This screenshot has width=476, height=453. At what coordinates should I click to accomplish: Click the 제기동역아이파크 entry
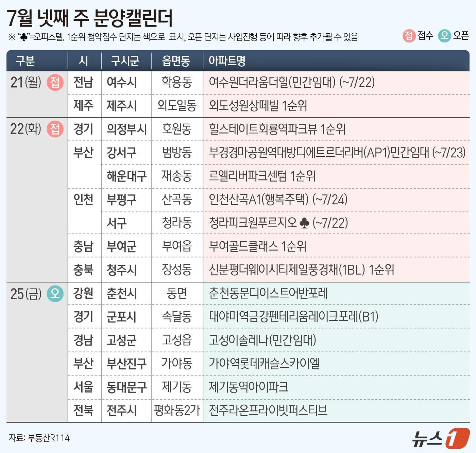(249, 387)
